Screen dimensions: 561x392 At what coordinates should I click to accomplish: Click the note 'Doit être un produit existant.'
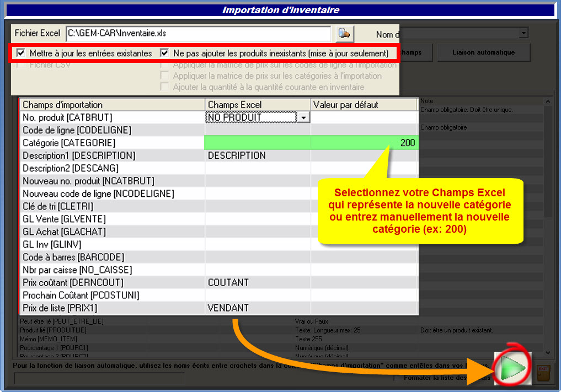457,330
